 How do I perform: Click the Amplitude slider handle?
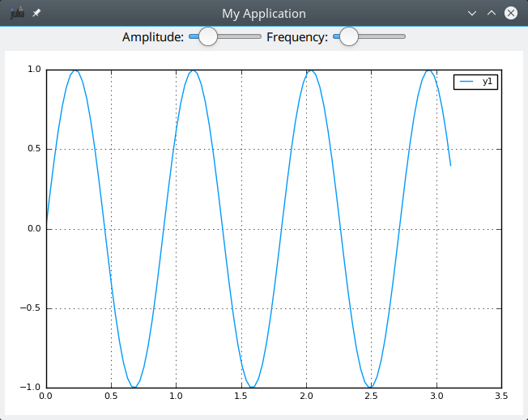pyautogui.click(x=208, y=36)
